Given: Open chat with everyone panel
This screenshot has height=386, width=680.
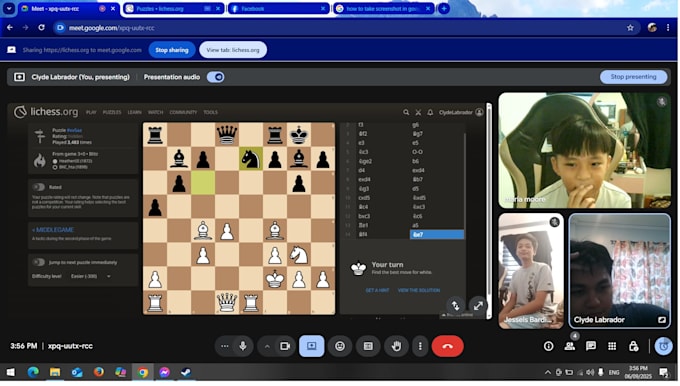Looking at the screenshot, I should tap(591, 346).
